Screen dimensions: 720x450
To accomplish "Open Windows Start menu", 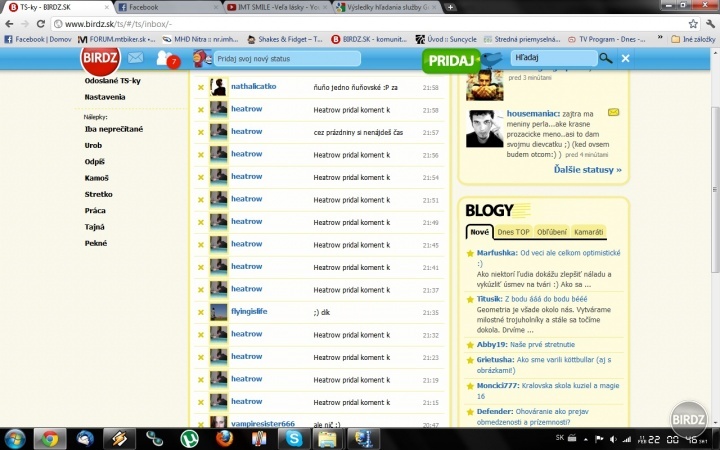I will pyautogui.click(x=14, y=439).
